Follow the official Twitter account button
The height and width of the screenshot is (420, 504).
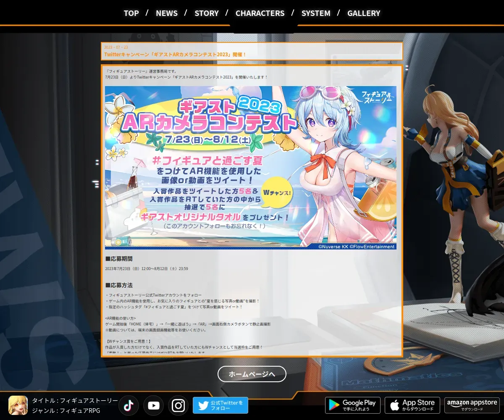[220, 405]
